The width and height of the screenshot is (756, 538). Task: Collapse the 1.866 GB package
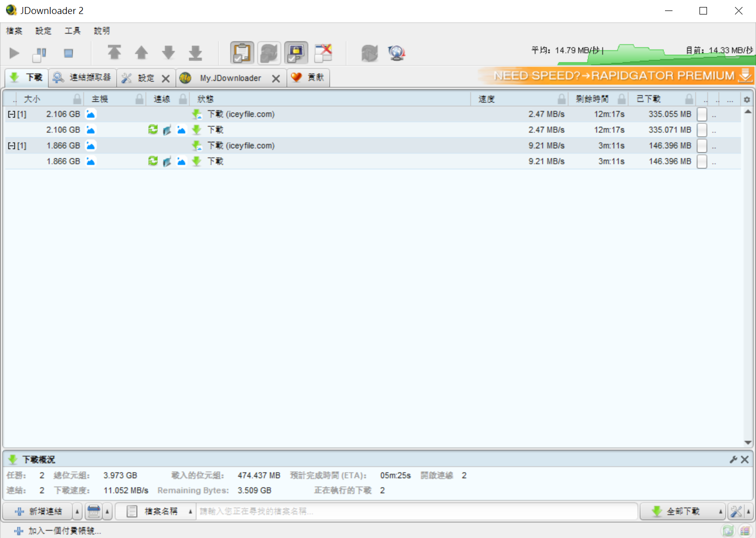[11, 146]
